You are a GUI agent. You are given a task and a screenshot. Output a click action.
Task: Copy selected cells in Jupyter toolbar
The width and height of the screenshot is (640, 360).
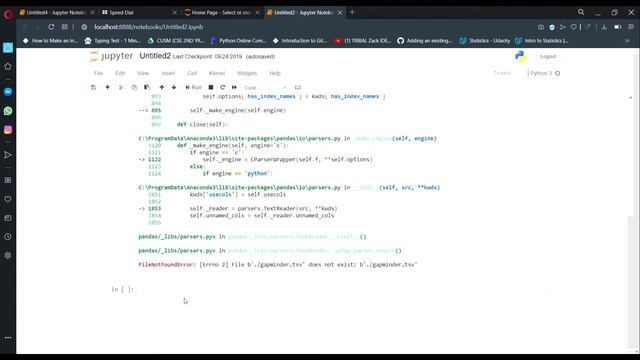[x=134, y=87]
